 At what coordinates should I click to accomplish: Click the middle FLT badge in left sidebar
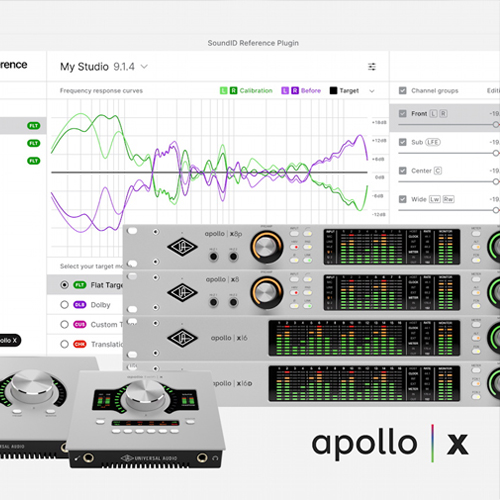[x=34, y=143]
